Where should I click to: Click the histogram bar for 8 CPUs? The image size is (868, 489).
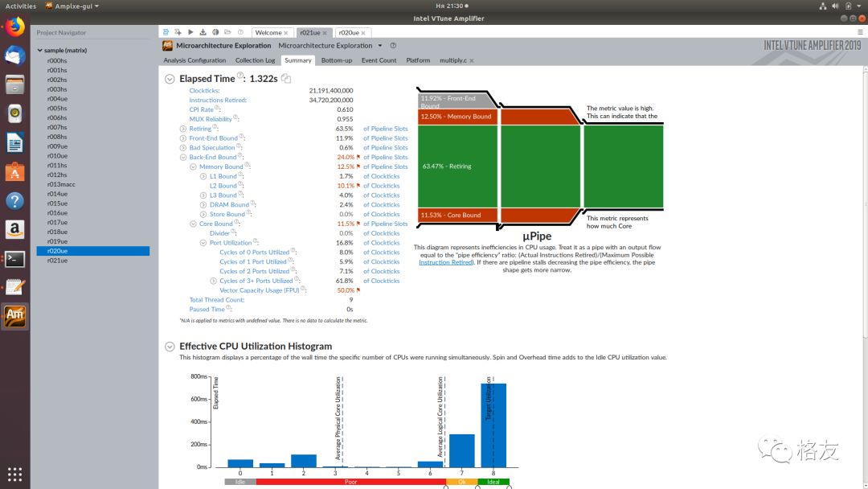(493, 425)
